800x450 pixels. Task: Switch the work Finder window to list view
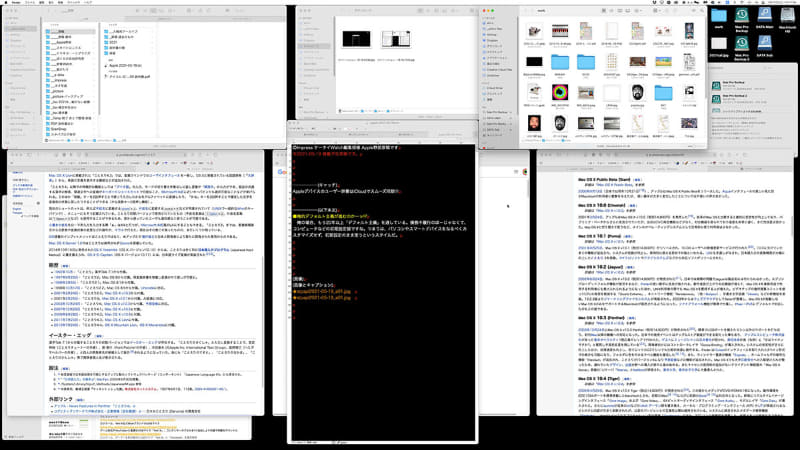click(x=612, y=11)
